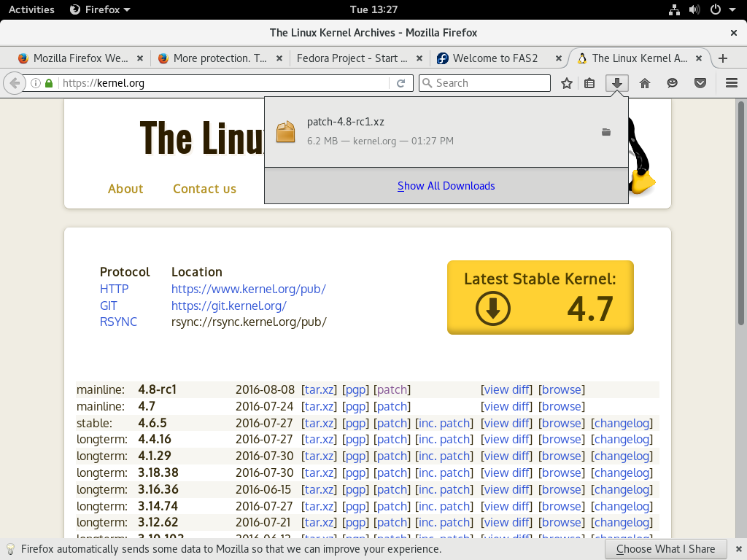
Task: Click the Latest Stable Kernel 4.7 version
Action: coord(589,308)
